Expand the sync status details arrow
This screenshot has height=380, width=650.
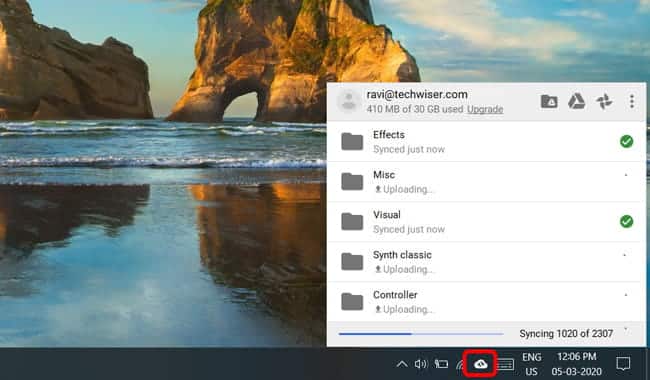(626, 330)
